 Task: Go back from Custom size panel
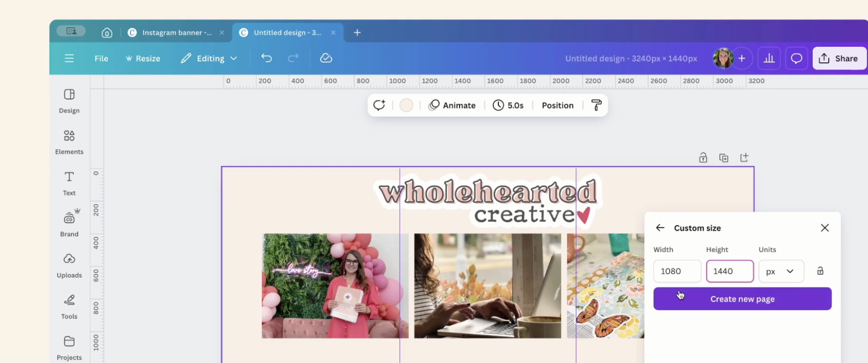point(660,228)
